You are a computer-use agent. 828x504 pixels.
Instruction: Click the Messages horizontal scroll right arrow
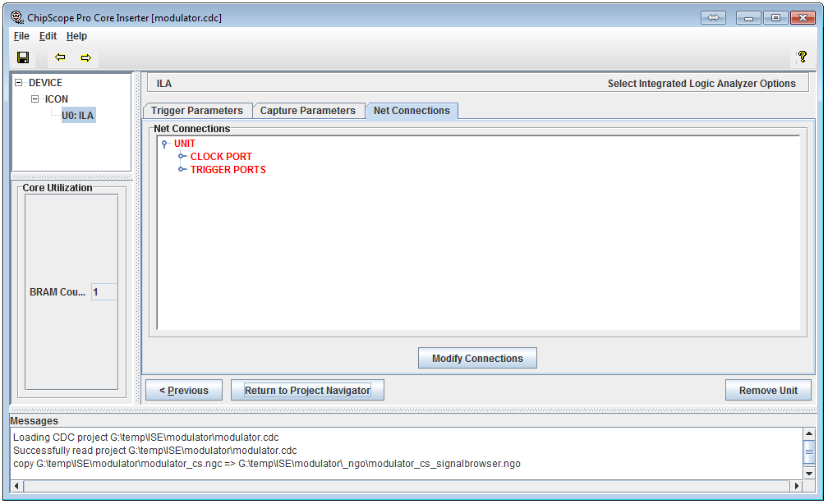point(797,485)
